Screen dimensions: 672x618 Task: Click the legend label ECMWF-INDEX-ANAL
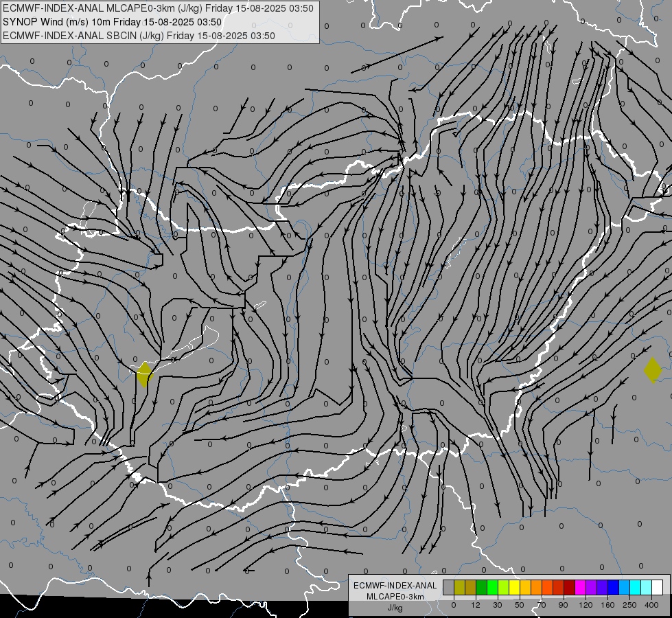[395, 586]
